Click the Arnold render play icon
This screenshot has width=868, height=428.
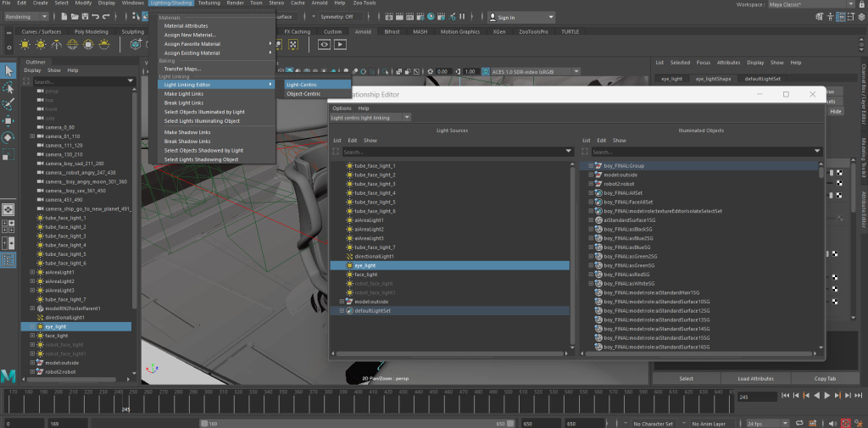click(340, 44)
